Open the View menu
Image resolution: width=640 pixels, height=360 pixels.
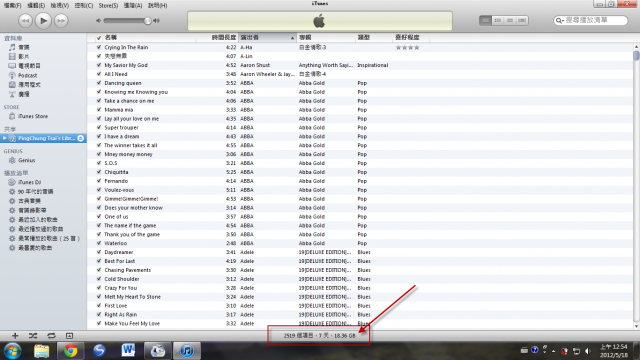[60, 5]
